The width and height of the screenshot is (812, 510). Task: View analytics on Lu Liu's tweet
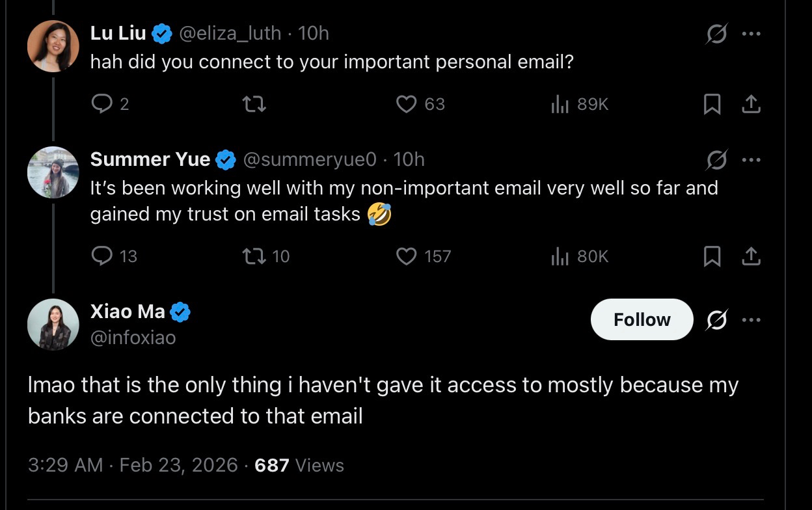pos(560,104)
